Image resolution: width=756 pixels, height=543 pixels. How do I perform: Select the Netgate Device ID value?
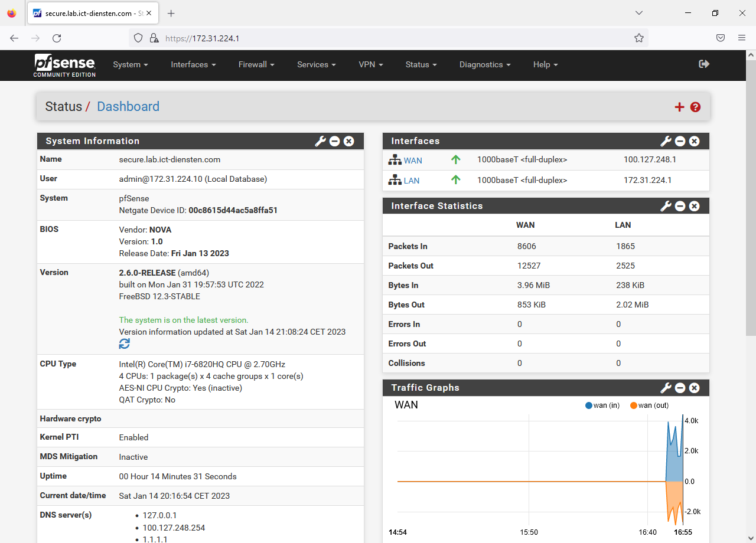pyautogui.click(x=233, y=210)
